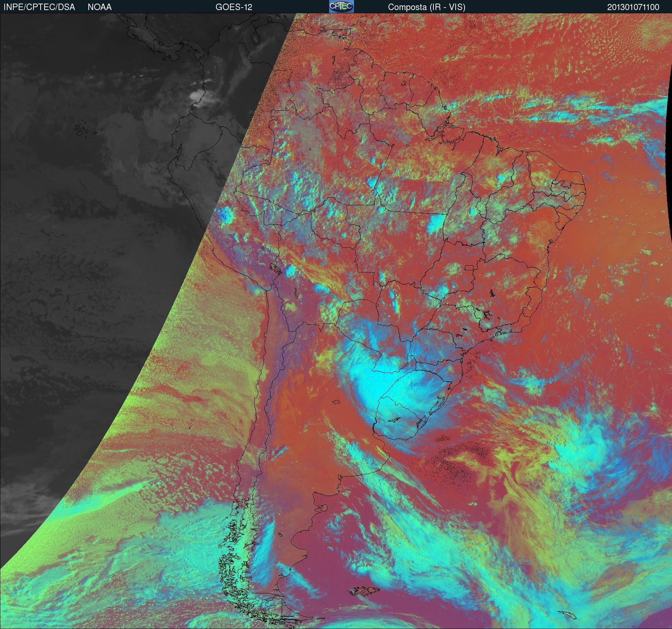Viewport: 672px width, 629px height.
Task: Click the CPTEC logo in the header
Action: (341, 6)
